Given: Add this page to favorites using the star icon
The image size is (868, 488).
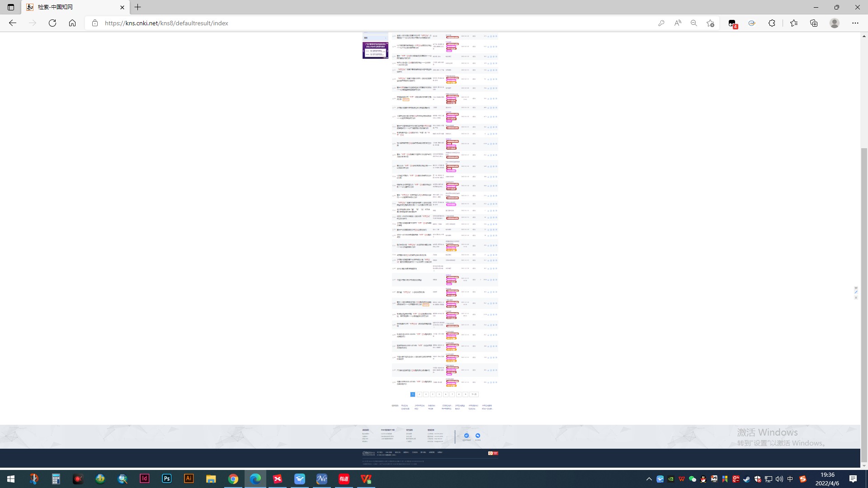Looking at the screenshot, I should point(710,23).
